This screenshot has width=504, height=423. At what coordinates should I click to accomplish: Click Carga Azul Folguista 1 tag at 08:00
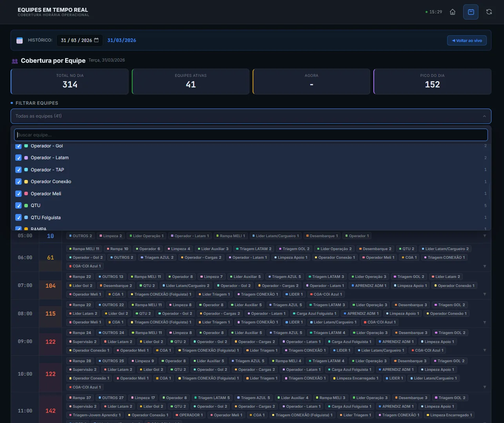(315, 314)
